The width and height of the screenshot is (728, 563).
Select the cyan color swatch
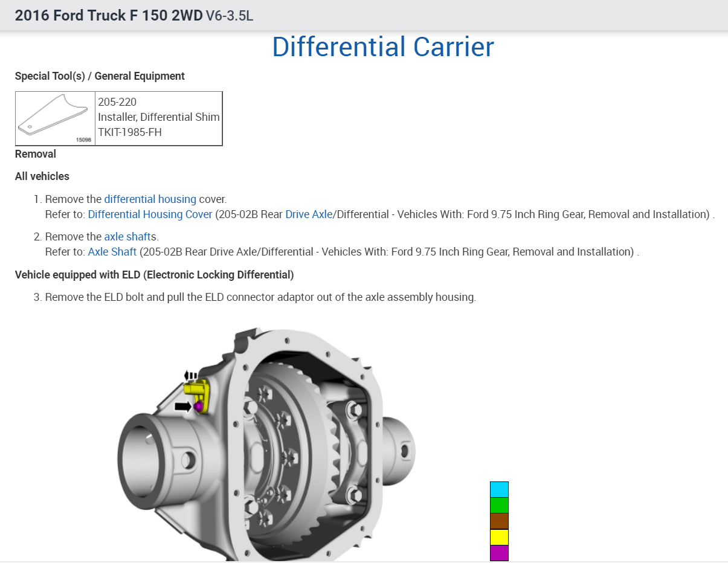(x=499, y=489)
